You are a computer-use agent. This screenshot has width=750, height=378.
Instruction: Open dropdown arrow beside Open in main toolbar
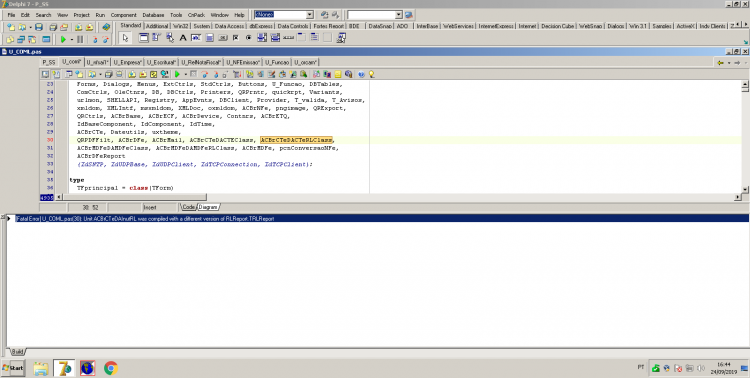click(x=30, y=27)
